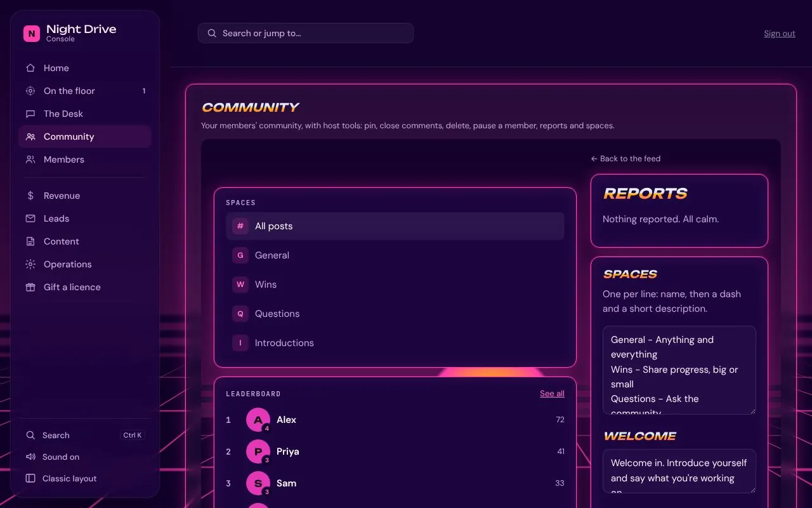The height and width of the screenshot is (508, 812).
Task: Click the Classic layout panel icon
Action: [x=30, y=479]
